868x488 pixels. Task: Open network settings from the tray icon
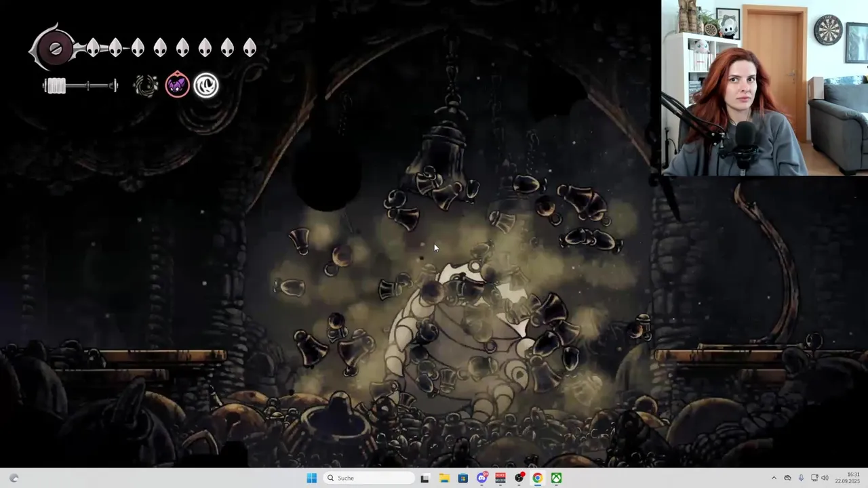click(814, 478)
